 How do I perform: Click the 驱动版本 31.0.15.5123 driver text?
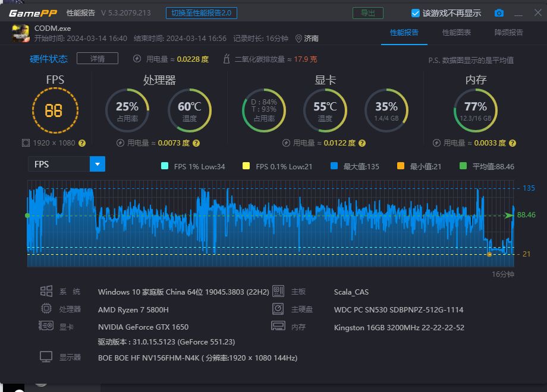[166, 342]
